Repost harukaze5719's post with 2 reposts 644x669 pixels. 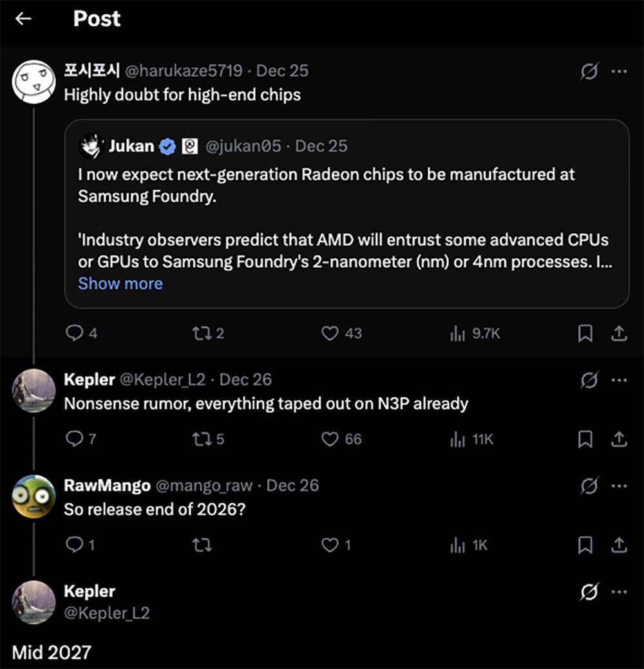(x=201, y=333)
